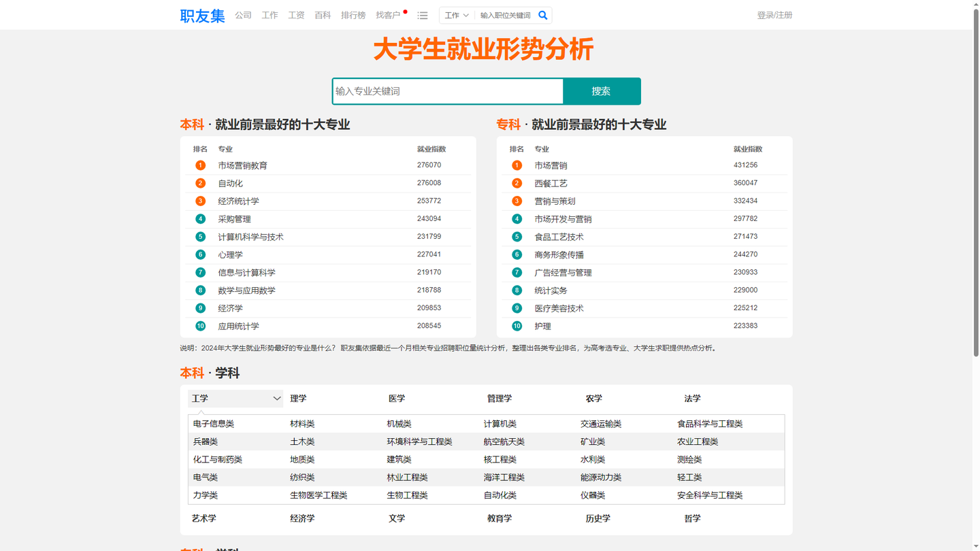Screen dimensions: 980x551
Task: Open 土木类 category link
Action: point(302,441)
